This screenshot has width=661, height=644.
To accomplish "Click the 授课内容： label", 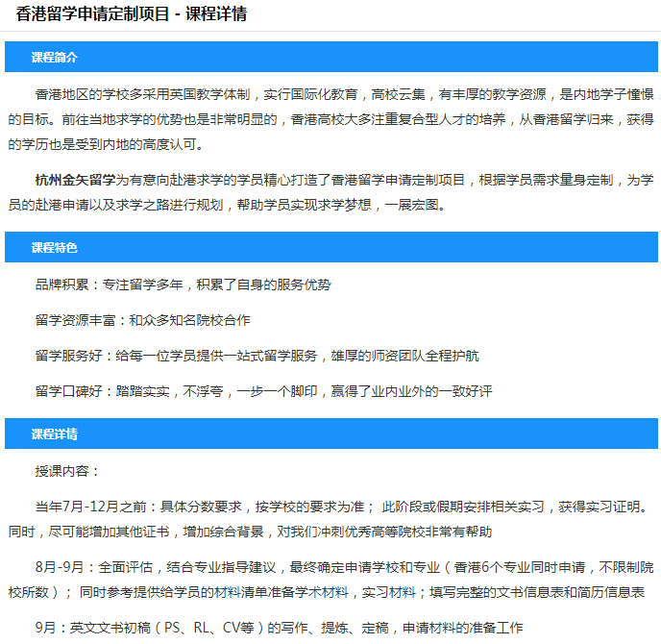I will (x=68, y=471).
